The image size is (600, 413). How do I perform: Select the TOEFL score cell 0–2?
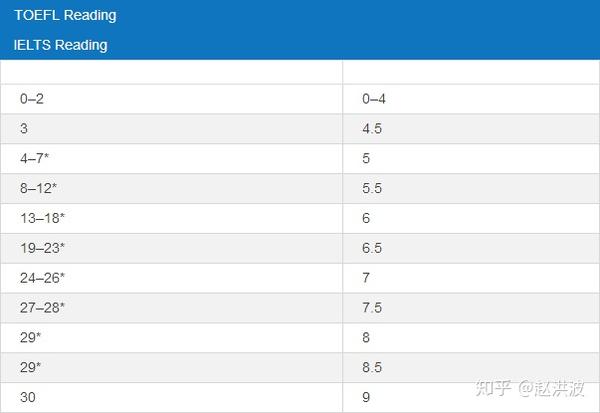click(x=171, y=99)
